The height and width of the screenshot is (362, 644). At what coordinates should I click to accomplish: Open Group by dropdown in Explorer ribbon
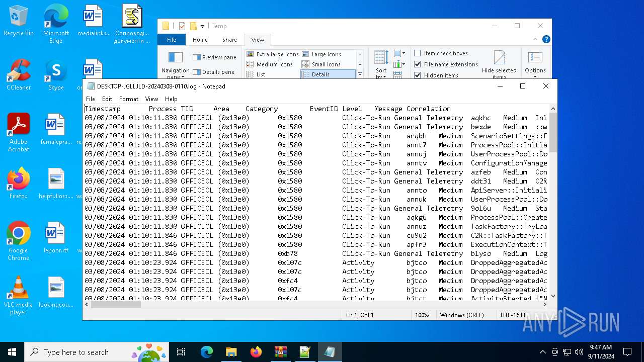tap(399, 53)
